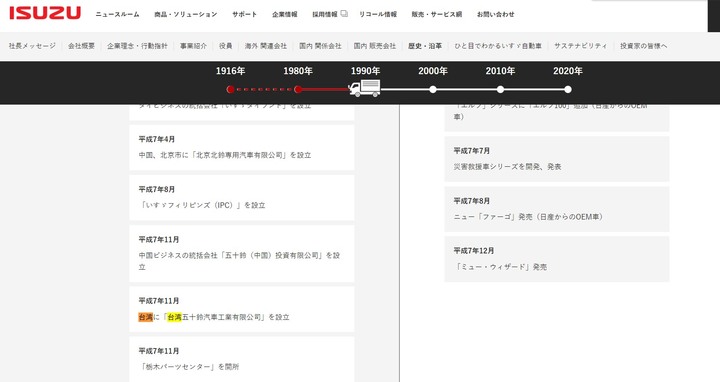Open リコール情報 menu item
The height and width of the screenshot is (382, 720).
click(378, 14)
